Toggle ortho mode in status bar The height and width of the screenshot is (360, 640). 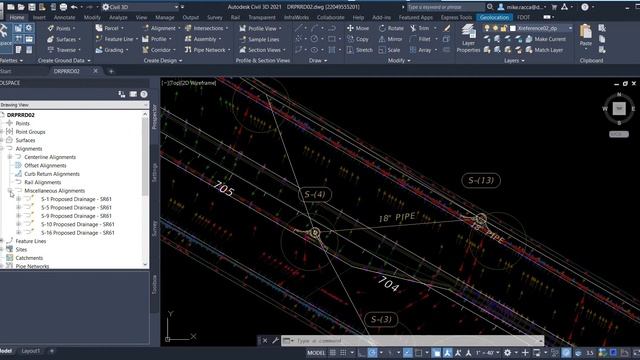(362, 353)
